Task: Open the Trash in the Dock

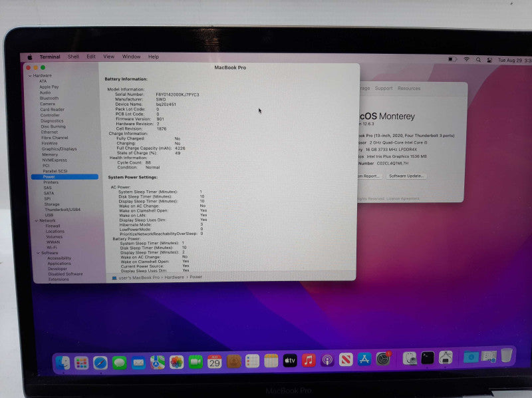Action: click(507, 355)
